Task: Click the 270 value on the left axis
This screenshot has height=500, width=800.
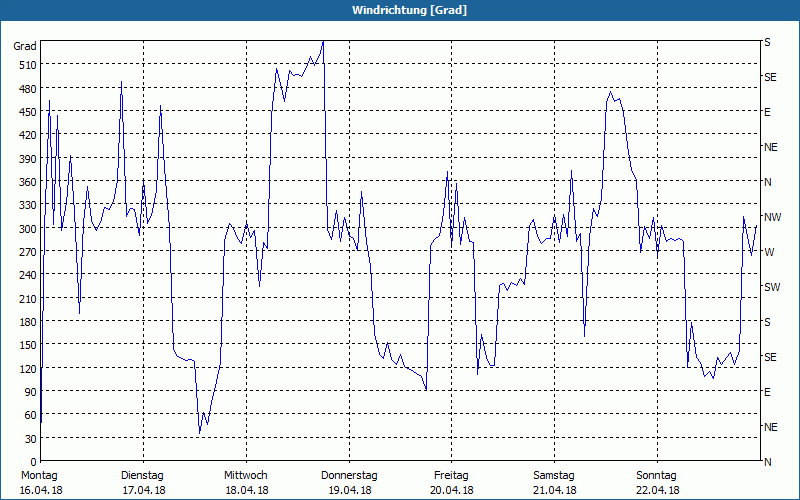Action: (x=28, y=252)
